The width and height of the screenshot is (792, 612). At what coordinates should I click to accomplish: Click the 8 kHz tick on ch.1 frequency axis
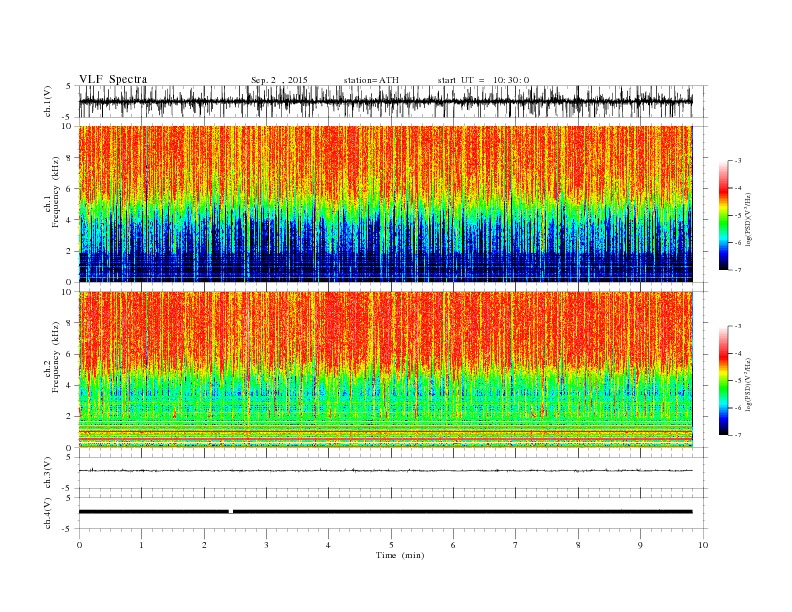69,158
